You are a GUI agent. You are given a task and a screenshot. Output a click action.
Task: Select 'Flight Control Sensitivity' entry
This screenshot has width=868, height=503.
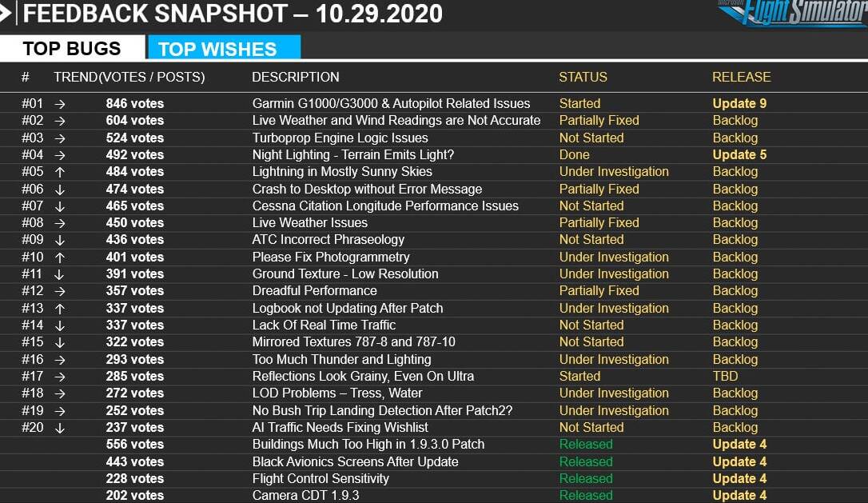tap(321, 479)
